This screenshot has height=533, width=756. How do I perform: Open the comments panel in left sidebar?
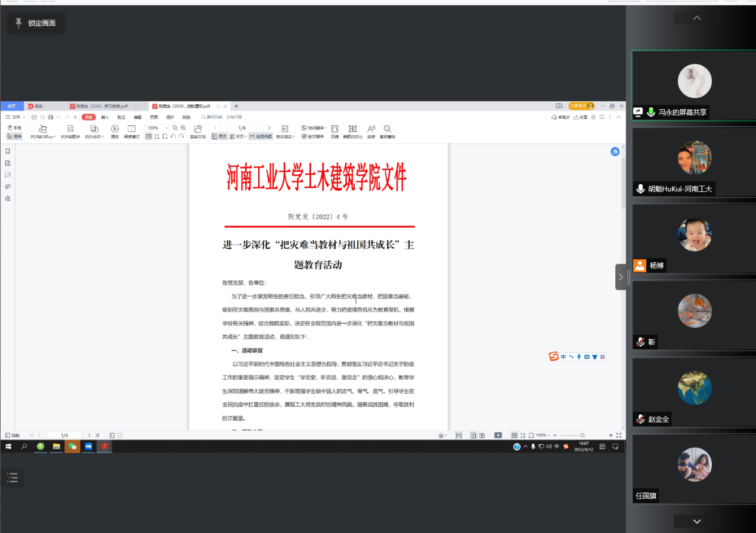pos(8,175)
